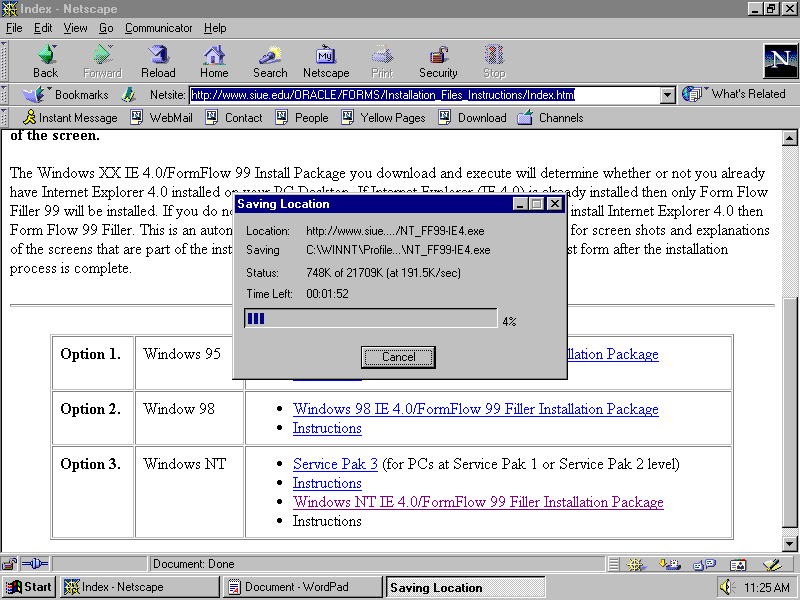This screenshot has width=800, height=600.
Task: Expand the What's Related menu
Action: 735,94
